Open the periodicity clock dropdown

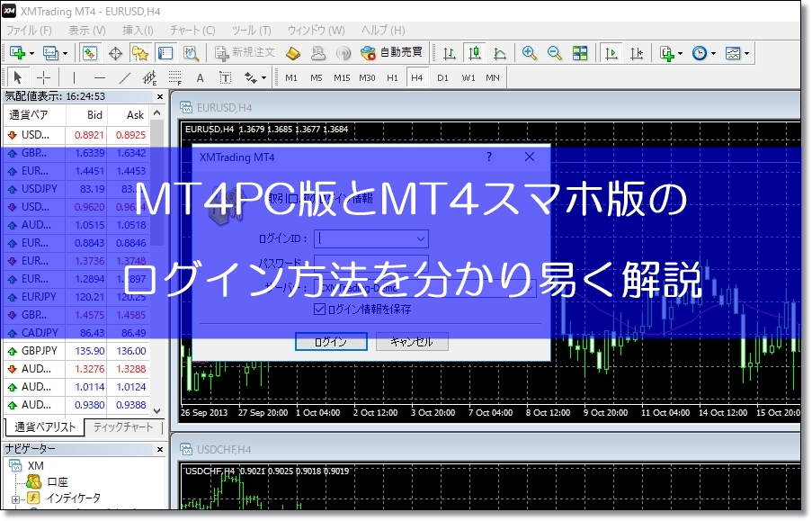704,53
